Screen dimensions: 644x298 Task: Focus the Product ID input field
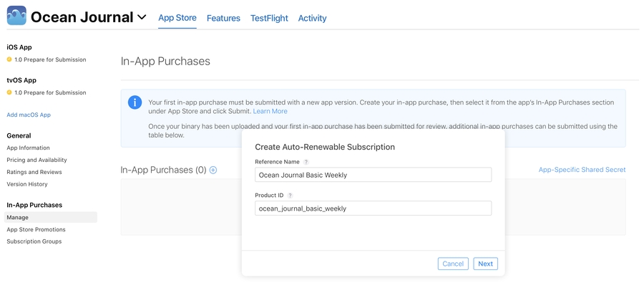point(373,208)
